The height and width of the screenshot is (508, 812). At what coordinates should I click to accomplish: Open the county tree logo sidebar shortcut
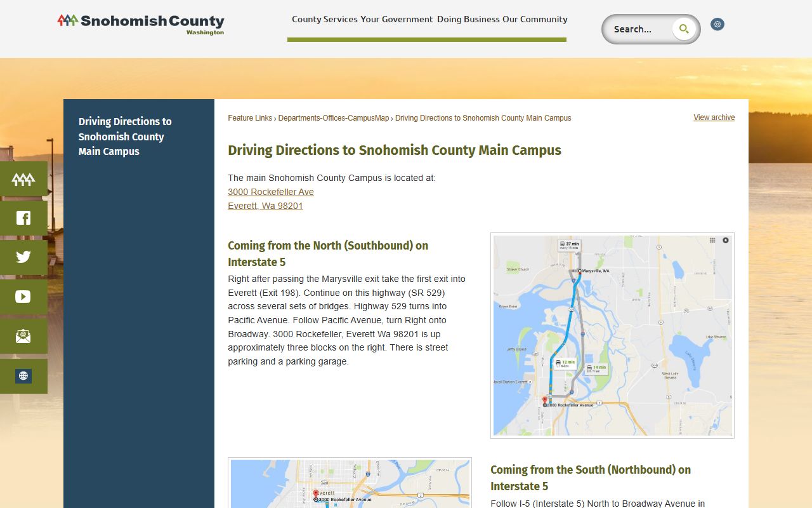23,179
